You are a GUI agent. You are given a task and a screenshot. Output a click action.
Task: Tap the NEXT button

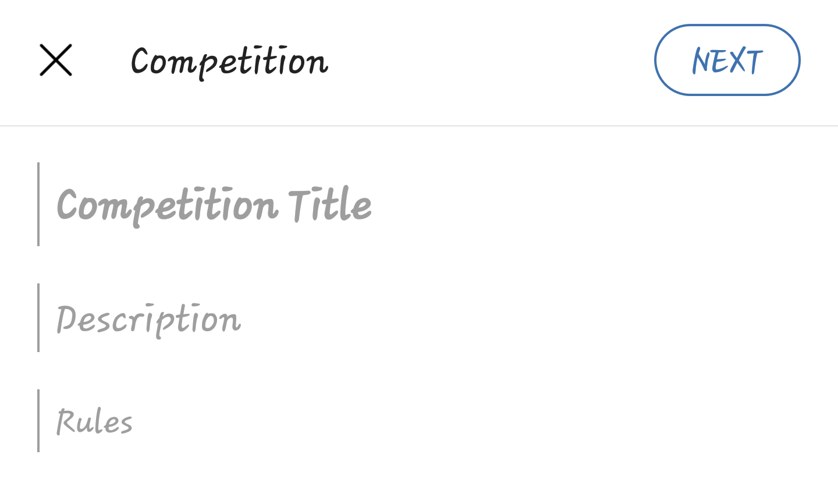[x=727, y=60]
